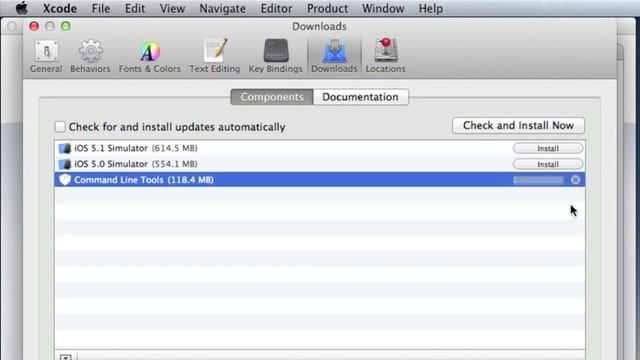Open the Xcode menu
The width and height of the screenshot is (640, 360).
60,8
